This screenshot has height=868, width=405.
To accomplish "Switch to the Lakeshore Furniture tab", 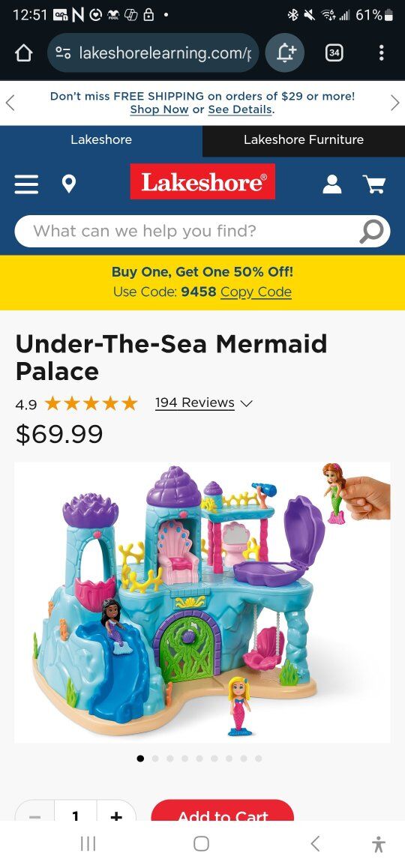I will click(304, 140).
